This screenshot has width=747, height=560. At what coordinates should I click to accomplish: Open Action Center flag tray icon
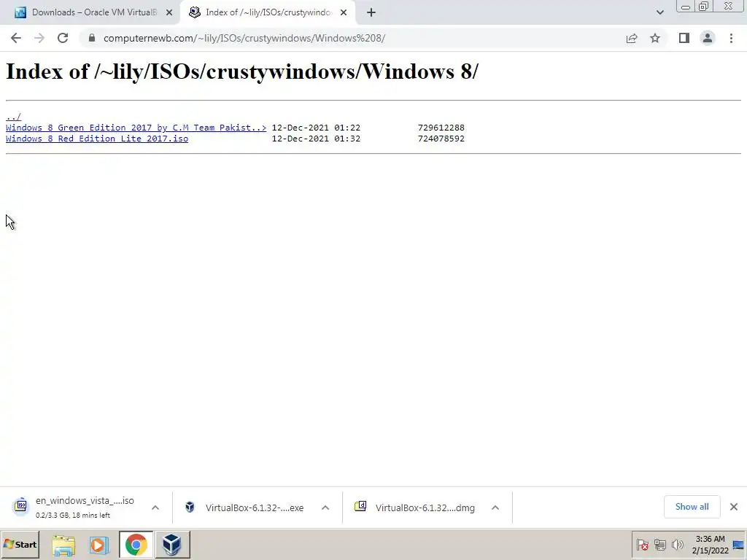click(642, 545)
